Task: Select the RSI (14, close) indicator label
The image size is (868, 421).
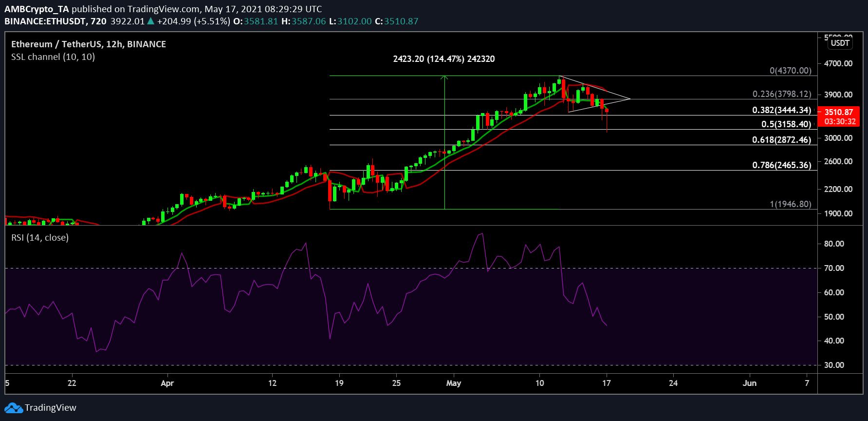Action: coord(40,238)
